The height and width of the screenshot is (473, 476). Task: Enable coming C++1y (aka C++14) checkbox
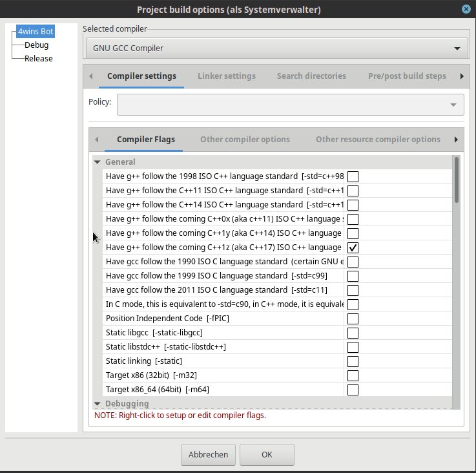353,233
